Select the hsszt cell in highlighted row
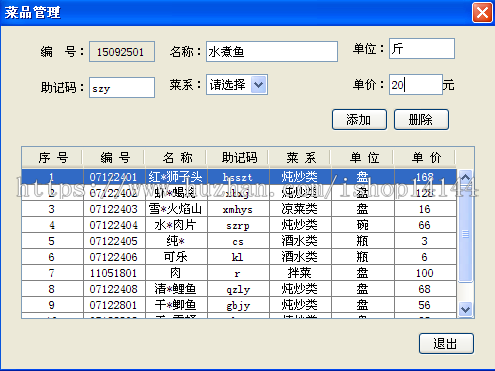The width and height of the screenshot is (495, 371). (238, 177)
